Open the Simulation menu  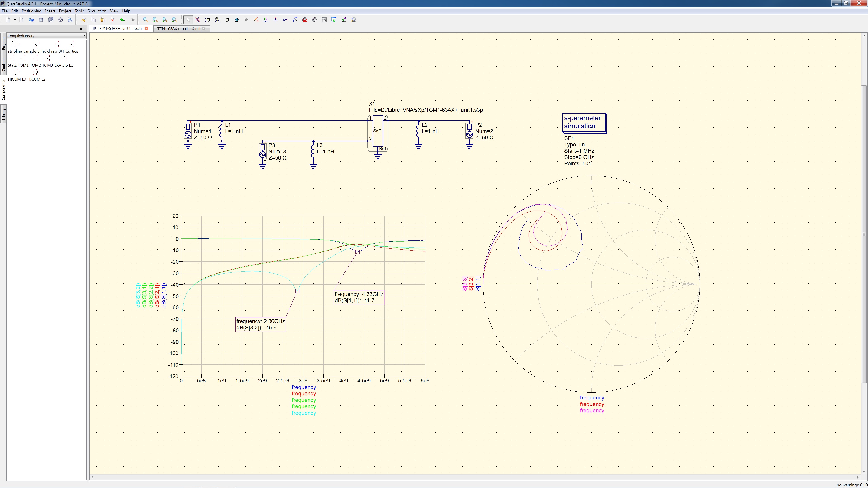97,11
